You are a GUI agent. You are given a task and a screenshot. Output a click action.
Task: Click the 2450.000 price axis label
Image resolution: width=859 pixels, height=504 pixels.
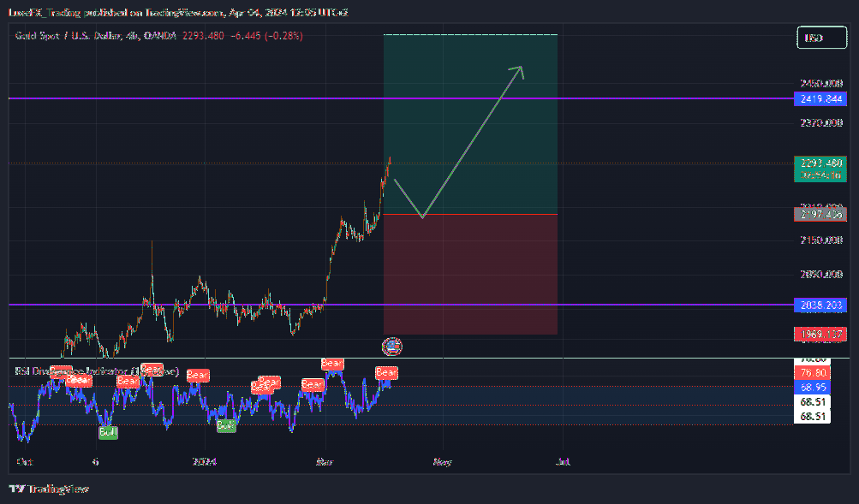pyautogui.click(x=821, y=84)
